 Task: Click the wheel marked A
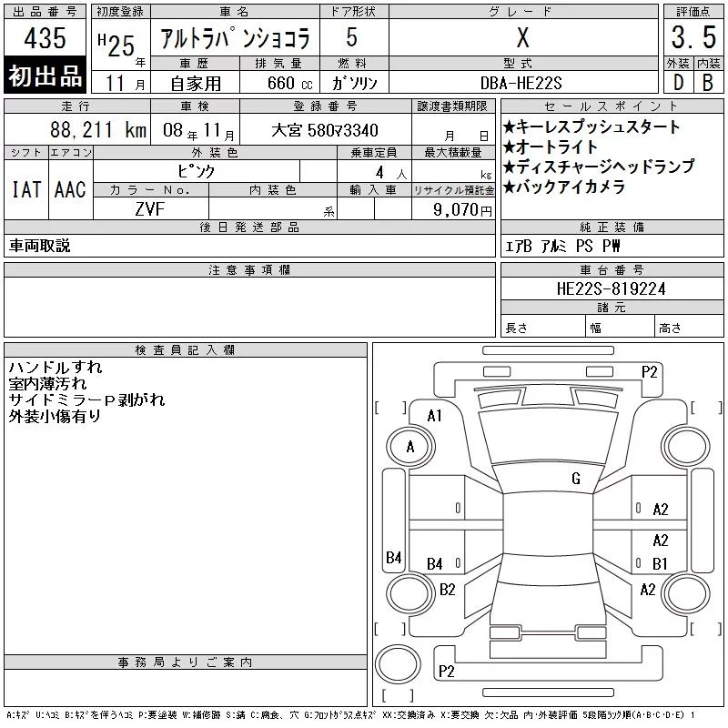[410, 447]
